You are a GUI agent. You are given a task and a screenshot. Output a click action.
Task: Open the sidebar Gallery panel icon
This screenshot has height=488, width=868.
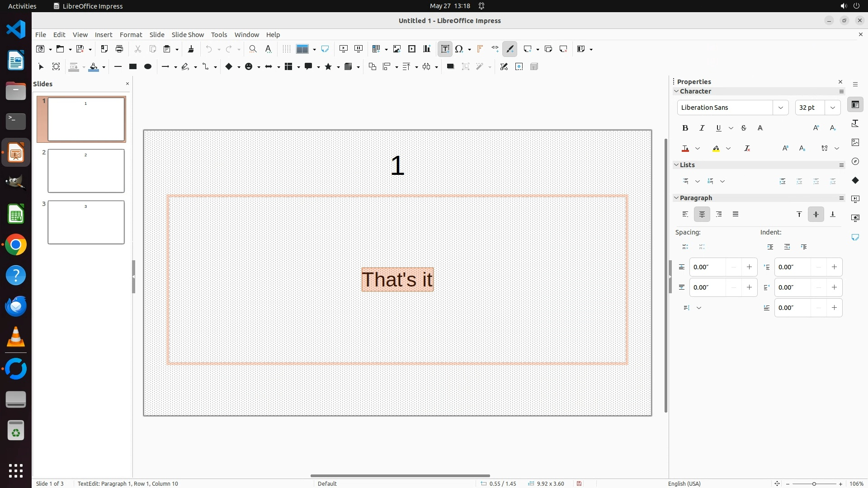pyautogui.click(x=855, y=142)
